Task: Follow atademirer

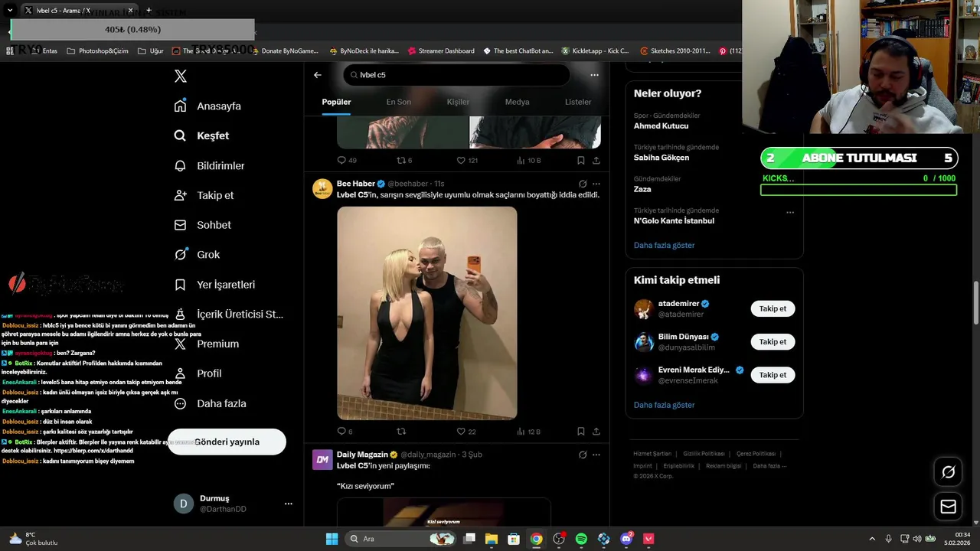Action: pyautogui.click(x=773, y=308)
